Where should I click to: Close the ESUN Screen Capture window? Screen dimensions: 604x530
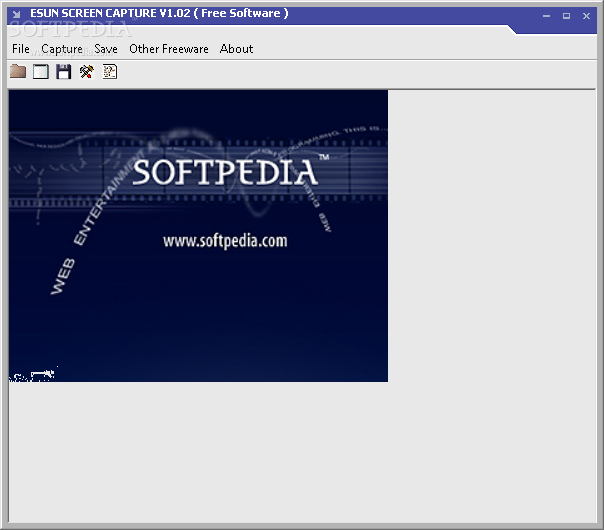coord(586,16)
